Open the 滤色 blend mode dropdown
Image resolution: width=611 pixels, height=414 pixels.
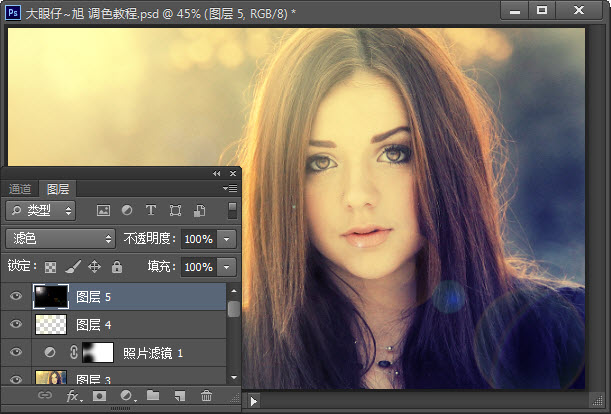click(61, 239)
